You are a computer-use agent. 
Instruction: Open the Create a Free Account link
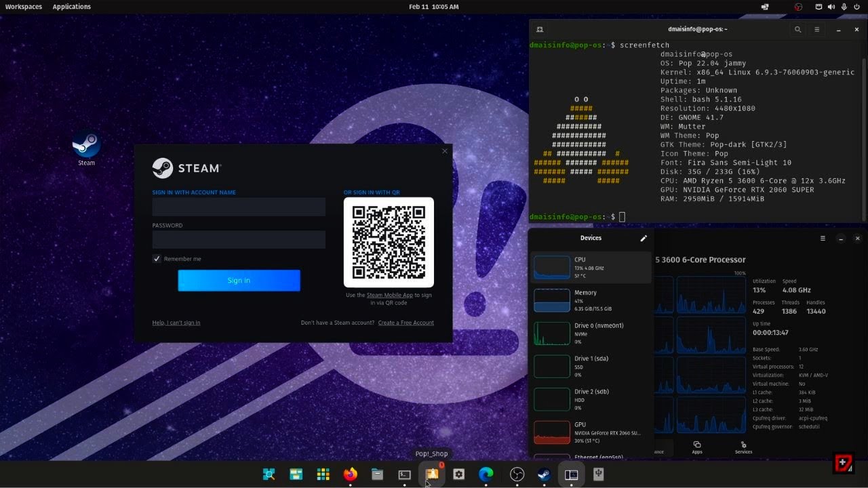pyautogui.click(x=406, y=323)
